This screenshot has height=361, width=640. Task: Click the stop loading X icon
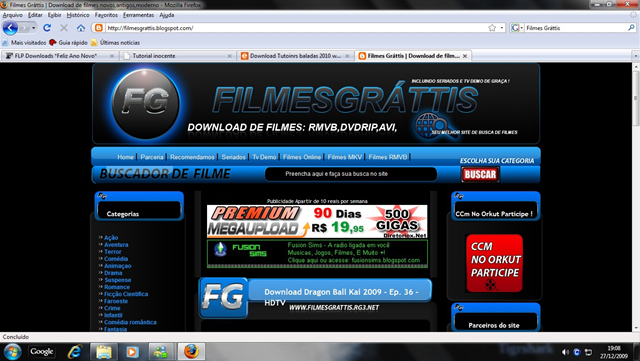tap(64, 28)
